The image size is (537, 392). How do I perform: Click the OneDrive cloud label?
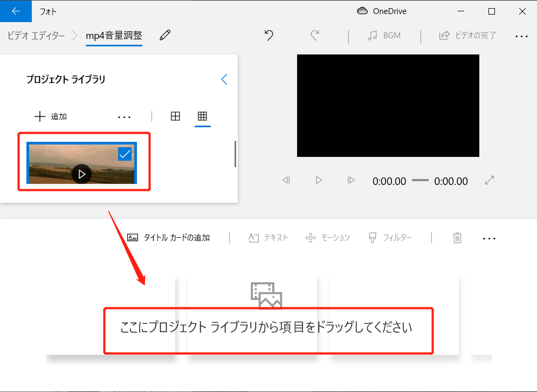pyautogui.click(x=382, y=11)
